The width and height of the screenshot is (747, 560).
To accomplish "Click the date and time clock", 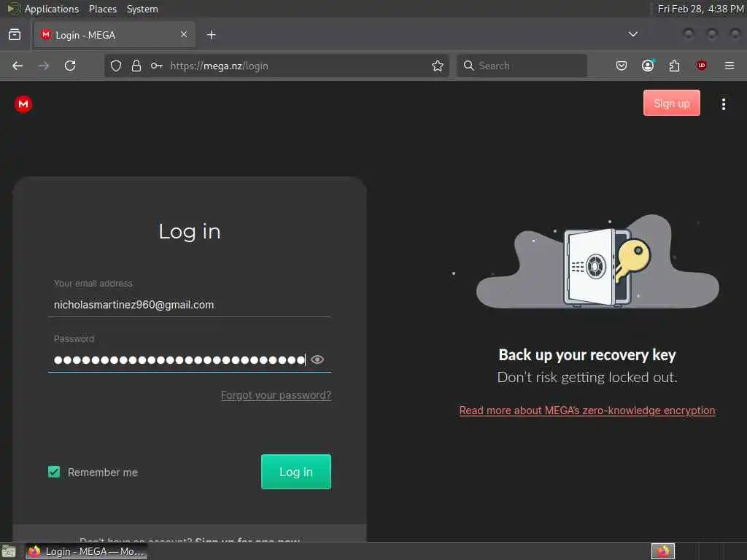I will [700, 9].
